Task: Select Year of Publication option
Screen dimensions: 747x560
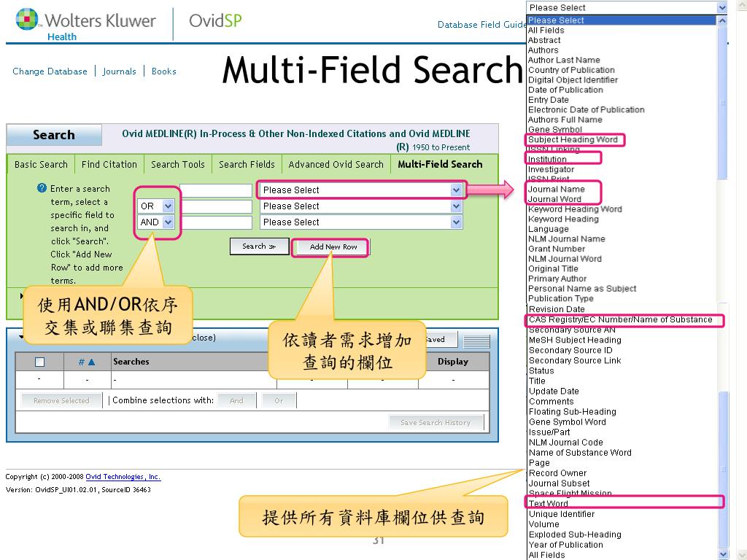Action: pyautogui.click(x=566, y=544)
